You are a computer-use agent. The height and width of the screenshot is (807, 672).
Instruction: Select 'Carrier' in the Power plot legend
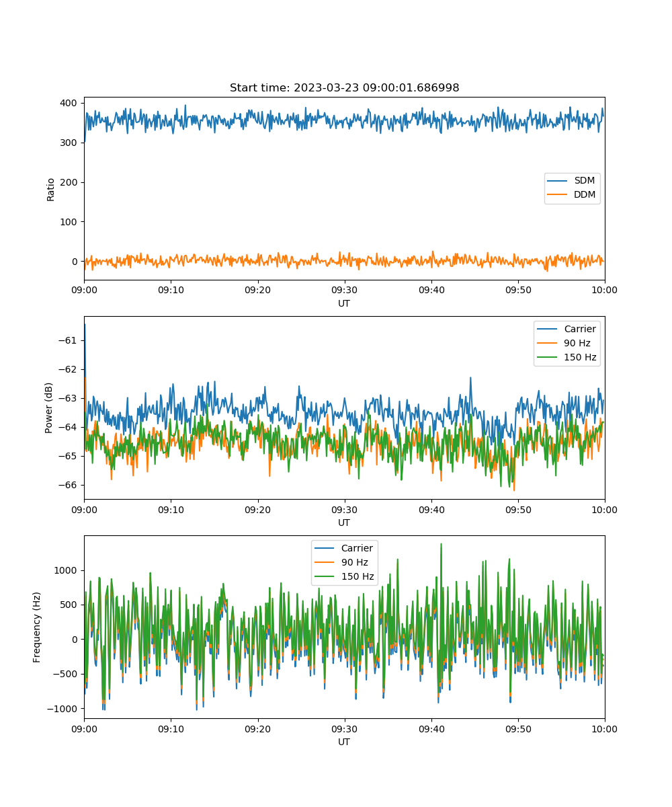[579, 329]
